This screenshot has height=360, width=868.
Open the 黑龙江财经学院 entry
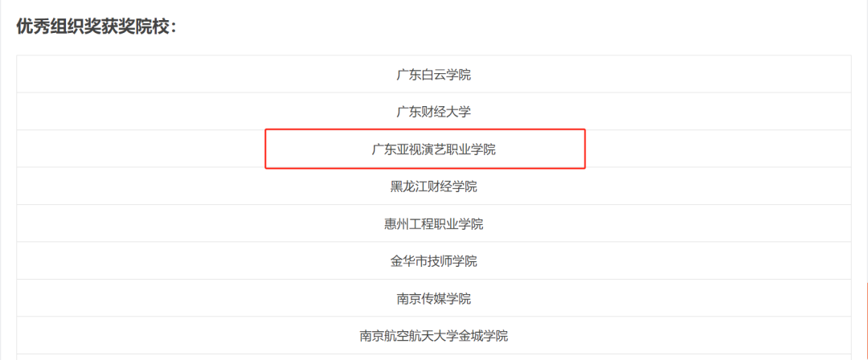click(433, 186)
